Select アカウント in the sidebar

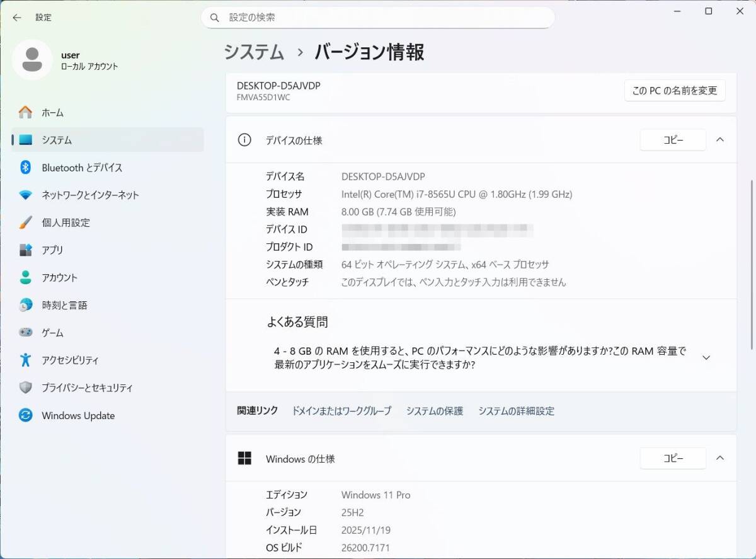60,278
